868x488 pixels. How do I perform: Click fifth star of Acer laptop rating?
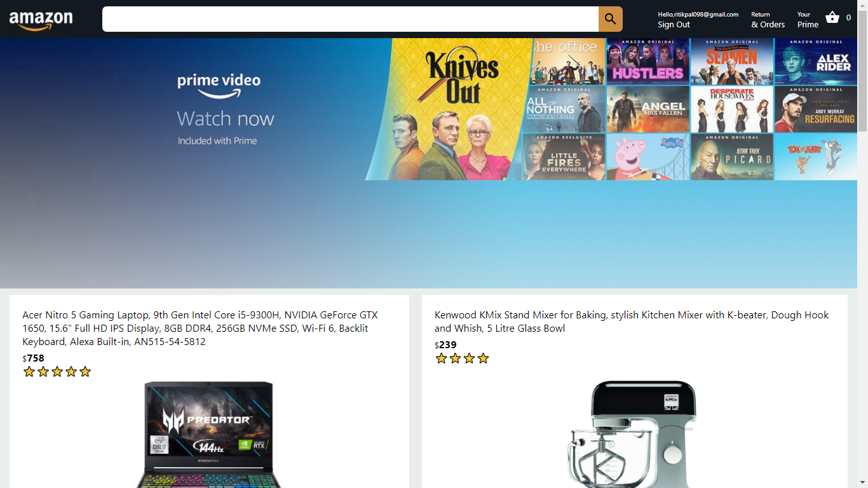pos(85,372)
